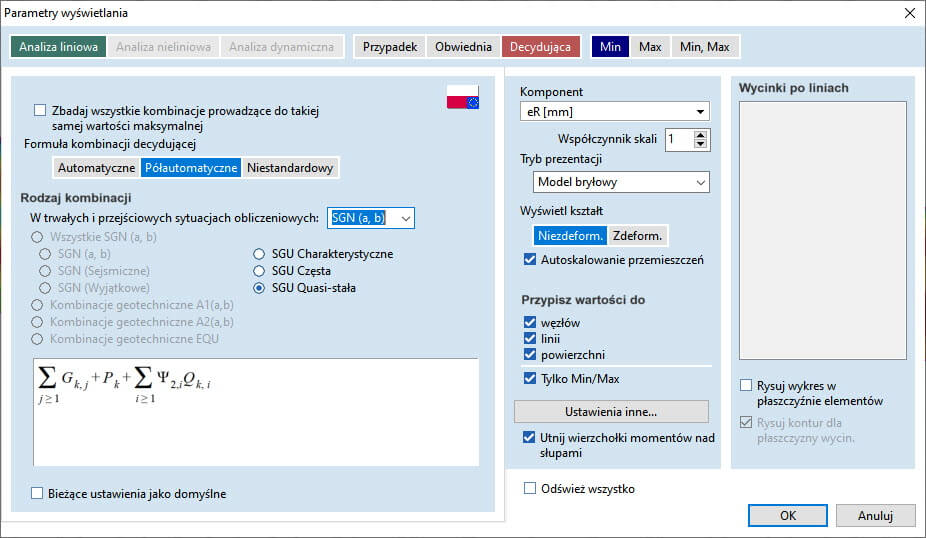The image size is (926, 538).
Task: Choose SGU Częsta combination type
Action: click(261, 271)
